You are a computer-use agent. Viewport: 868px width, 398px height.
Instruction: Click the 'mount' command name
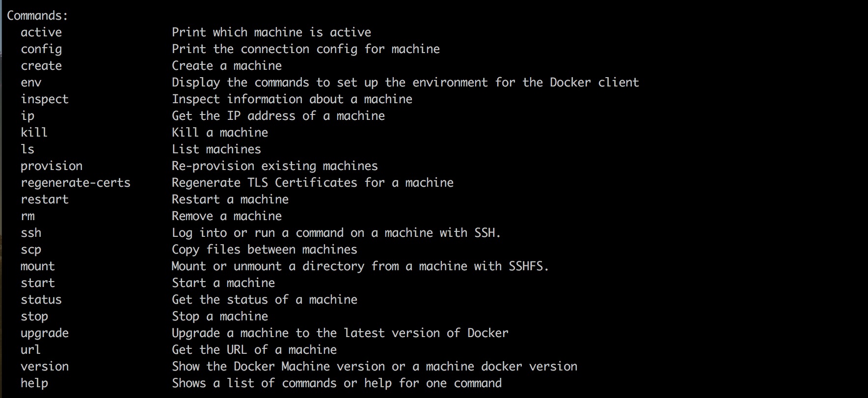click(38, 266)
